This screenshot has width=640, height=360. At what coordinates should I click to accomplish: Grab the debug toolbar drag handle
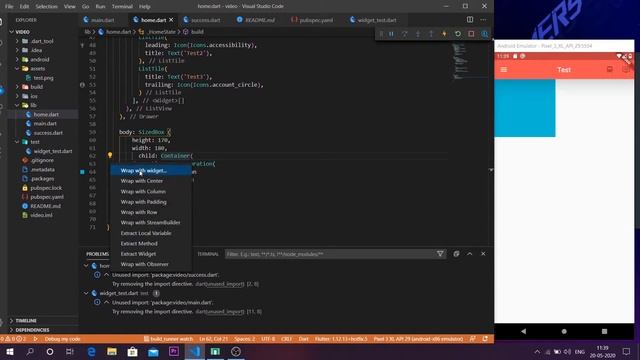(381, 34)
